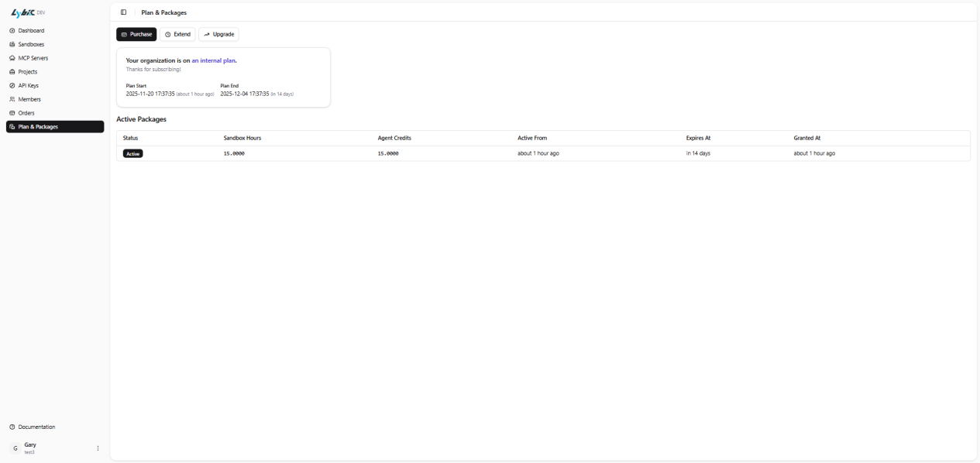Click the "an internal plan" link
The width and height of the screenshot is (980, 463).
pyautogui.click(x=214, y=60)
